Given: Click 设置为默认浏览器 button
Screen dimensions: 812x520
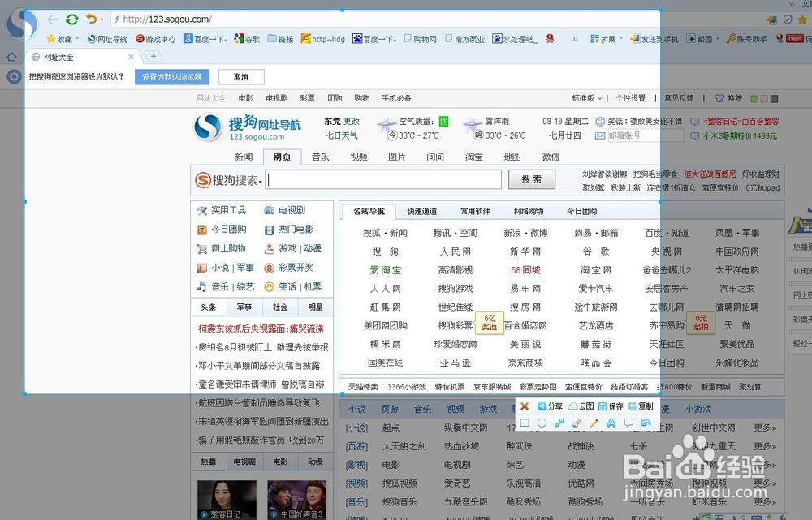Looking at the screenshot, I should 172,77.
